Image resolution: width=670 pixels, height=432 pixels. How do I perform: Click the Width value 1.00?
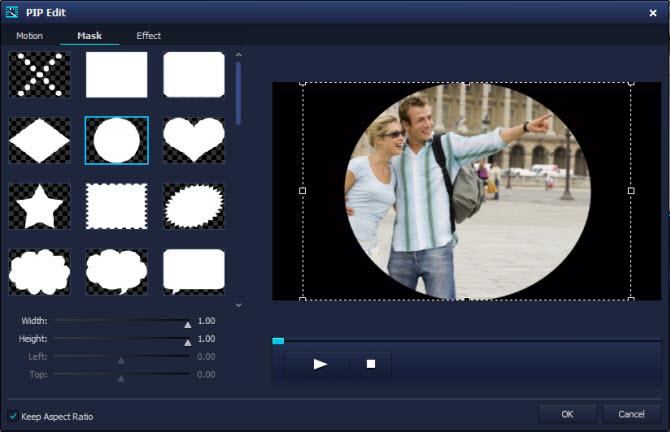pyautogui.click(x=206, y=321)
